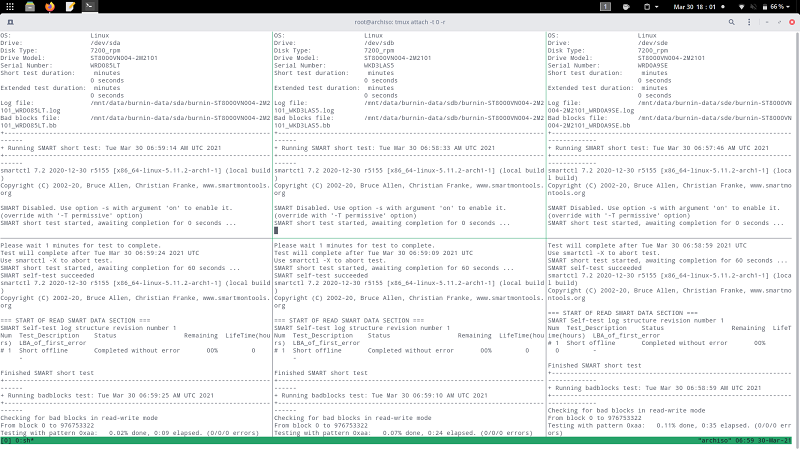Click the terminal icon in the top bar
The height and width of the screenshot is (450, 800).
pos(91,6)
